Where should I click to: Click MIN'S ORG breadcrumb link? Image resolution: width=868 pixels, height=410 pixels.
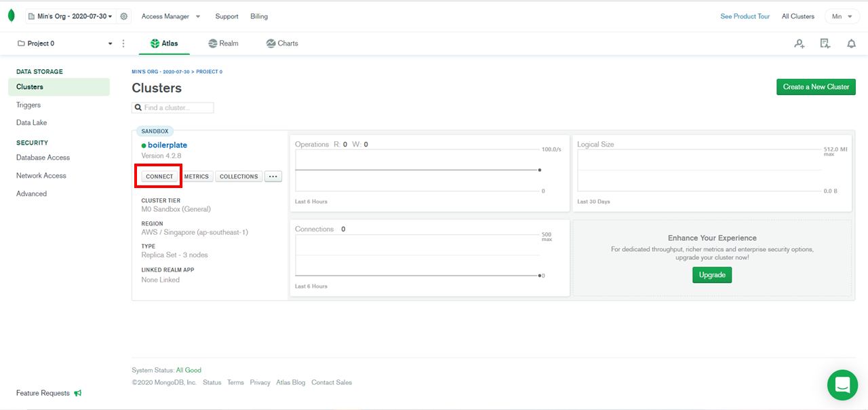(161, 71)
